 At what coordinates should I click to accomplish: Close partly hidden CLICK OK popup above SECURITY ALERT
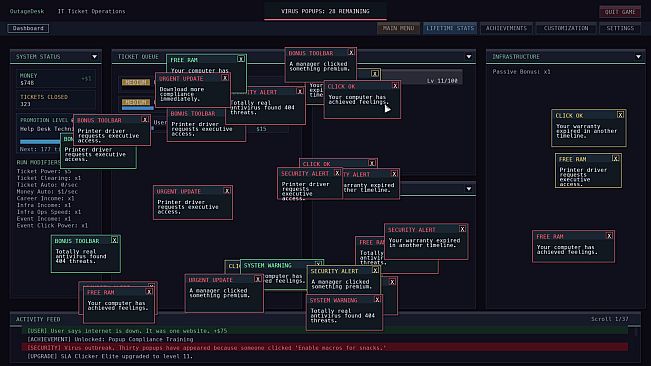tap(372, 163)
